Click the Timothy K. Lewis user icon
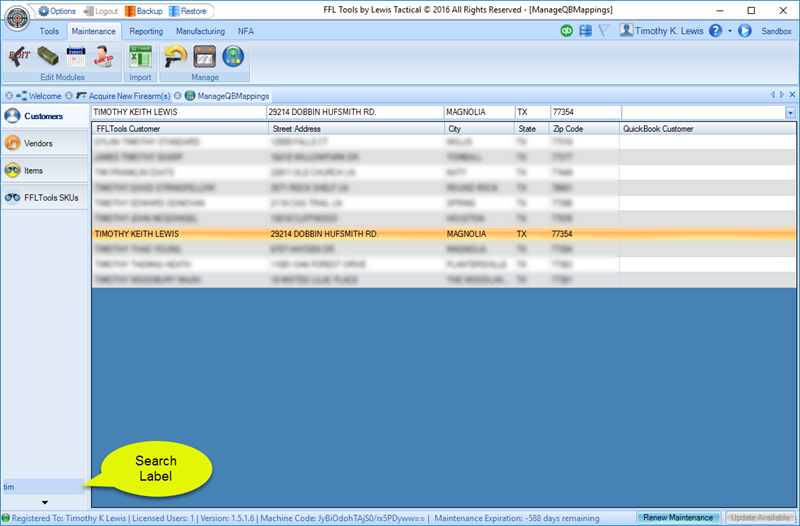This screenshot has height=526, width=800. click(626, 30)
